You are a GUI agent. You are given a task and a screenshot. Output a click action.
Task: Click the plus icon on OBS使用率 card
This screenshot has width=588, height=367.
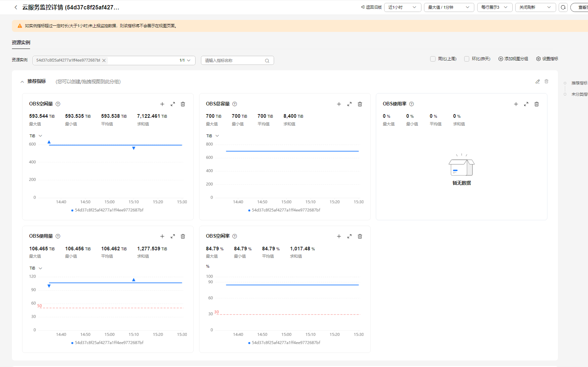coord(516,104)
